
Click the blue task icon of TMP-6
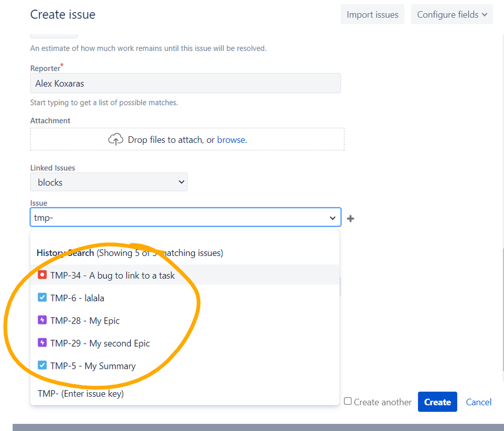tap(42, 297)
